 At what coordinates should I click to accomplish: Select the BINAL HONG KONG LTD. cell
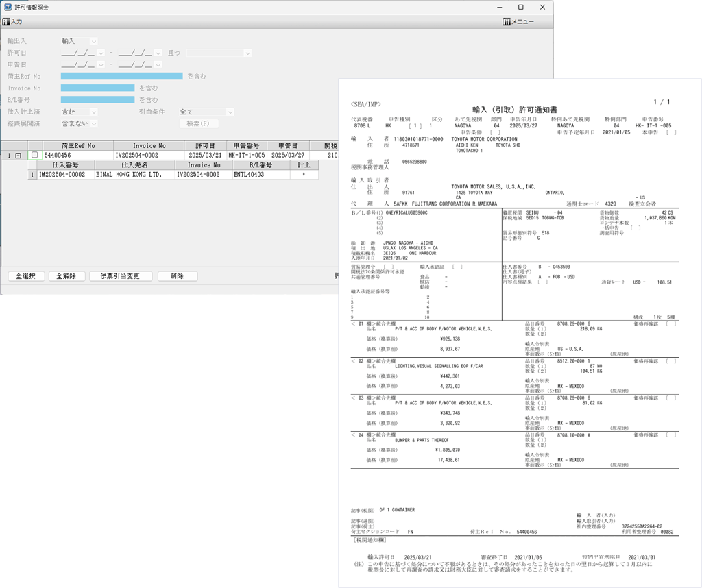[133, 175]
